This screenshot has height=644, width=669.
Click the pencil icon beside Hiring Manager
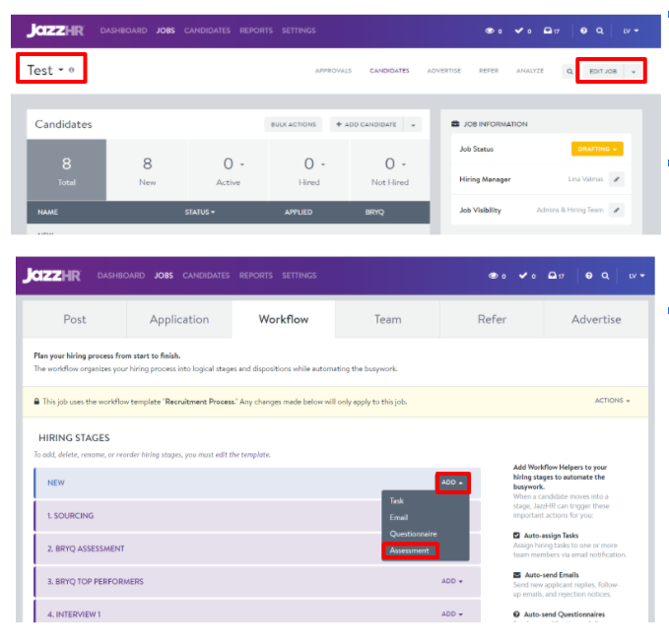[x=616, y=179]
